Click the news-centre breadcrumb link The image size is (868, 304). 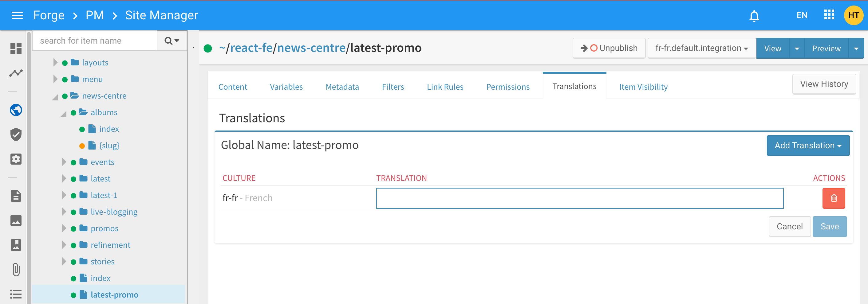(311, 48)
